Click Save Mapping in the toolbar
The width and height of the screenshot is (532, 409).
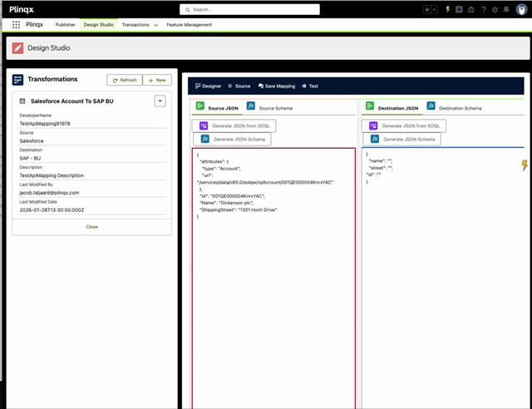pos(277,86)
